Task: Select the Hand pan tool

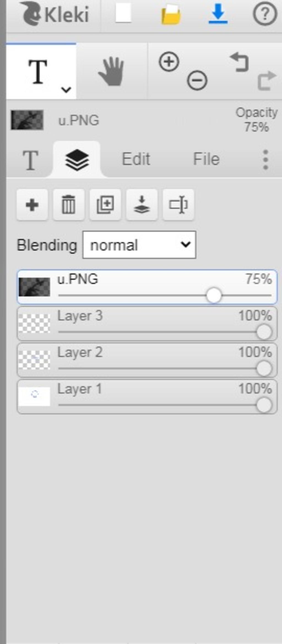Action: [x=111, y=72]
